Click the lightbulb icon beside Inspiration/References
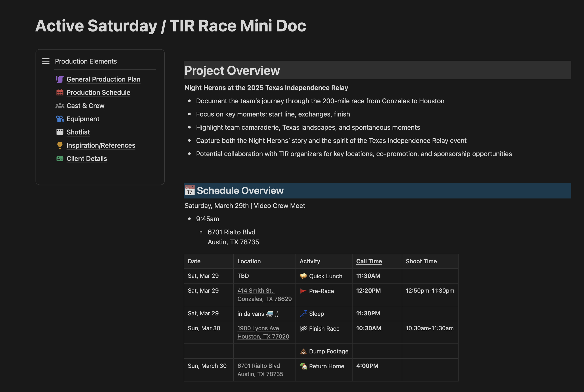Image resolution: width=584 pixels, height=392 pixels. tap(60, 145)
